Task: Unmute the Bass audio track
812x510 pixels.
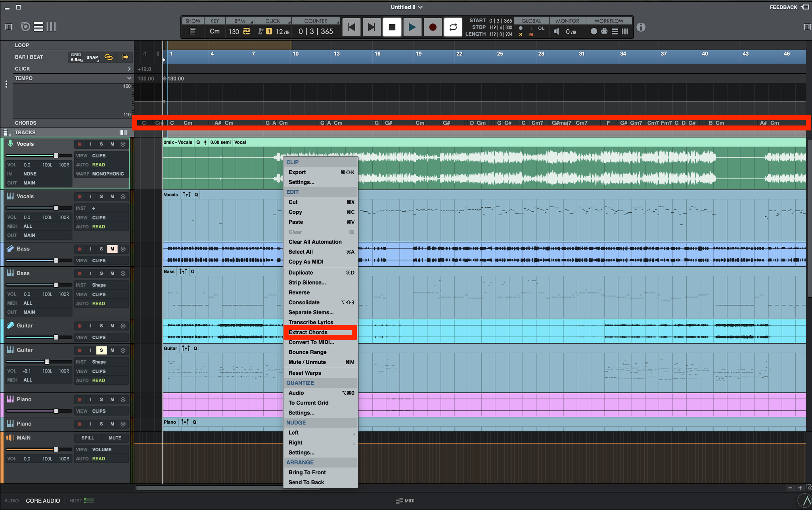Action: (112, 249)
